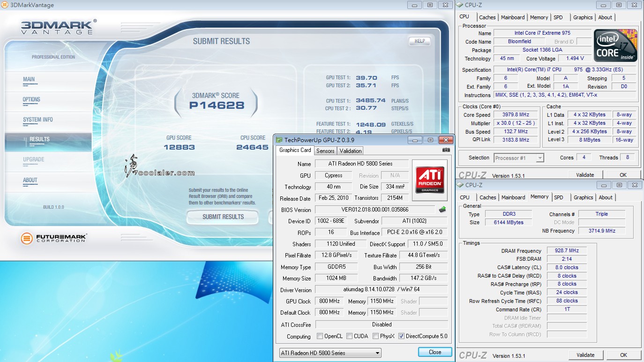Open Mainboard tab in top CPU-Z window
Image resolution: width=644 pixels, height=362 pixels.
[x=513, y=17]
